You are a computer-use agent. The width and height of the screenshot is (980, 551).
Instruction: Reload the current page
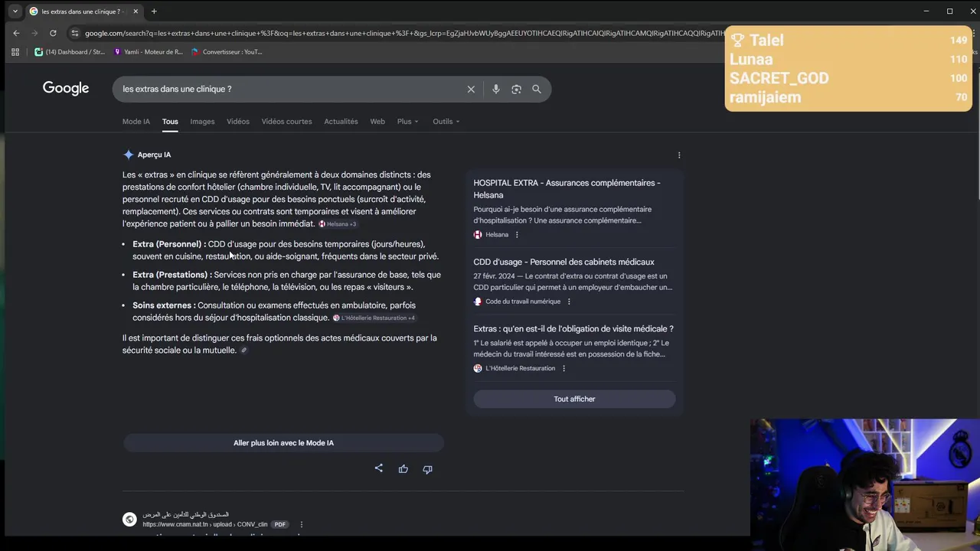click(x=53, y=33)
